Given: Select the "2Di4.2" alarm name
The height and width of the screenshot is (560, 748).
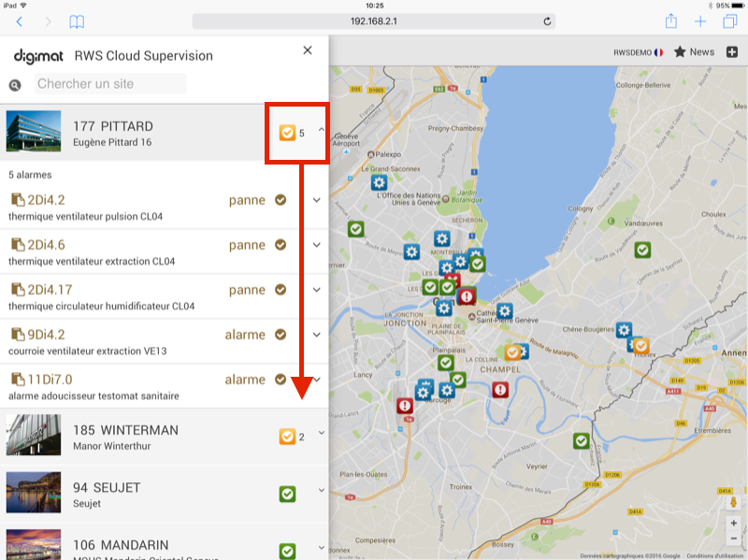Looking at the screenshot, I should click(46, 200).
